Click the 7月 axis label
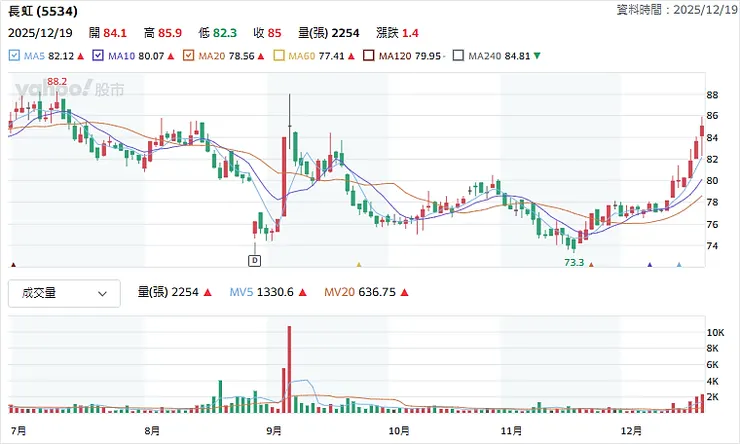Screen dimensions: 740x444 18,431
